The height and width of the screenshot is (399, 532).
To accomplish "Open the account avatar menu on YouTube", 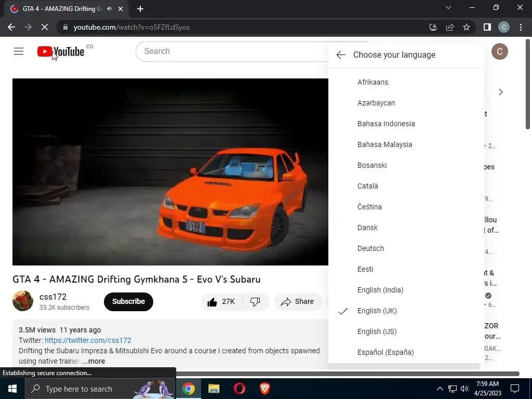I will point(499,51).
